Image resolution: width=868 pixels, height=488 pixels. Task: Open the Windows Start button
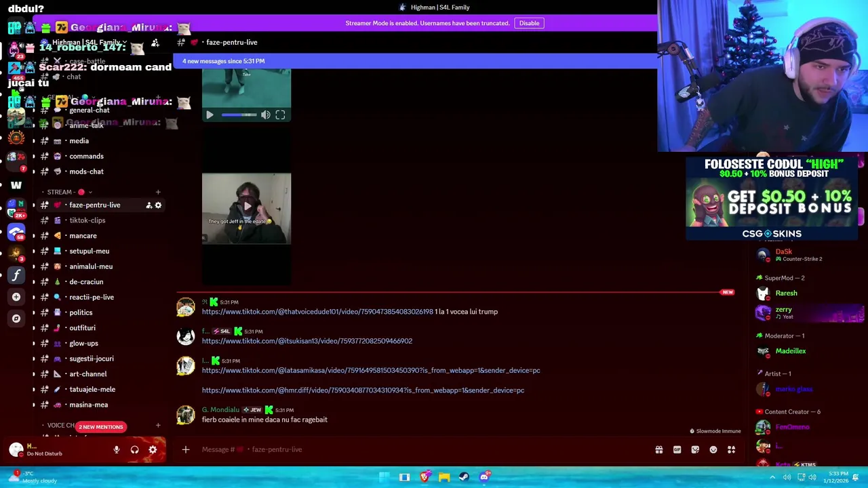384,477
